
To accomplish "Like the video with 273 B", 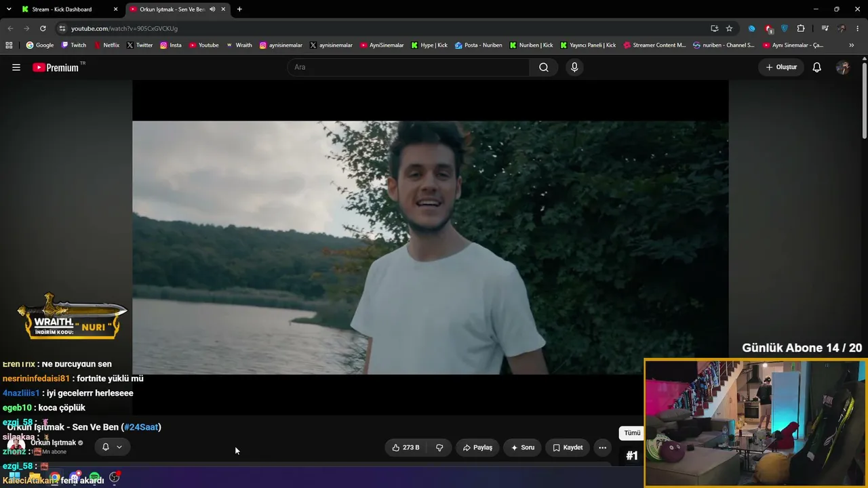I will click(x=406, y=447).
